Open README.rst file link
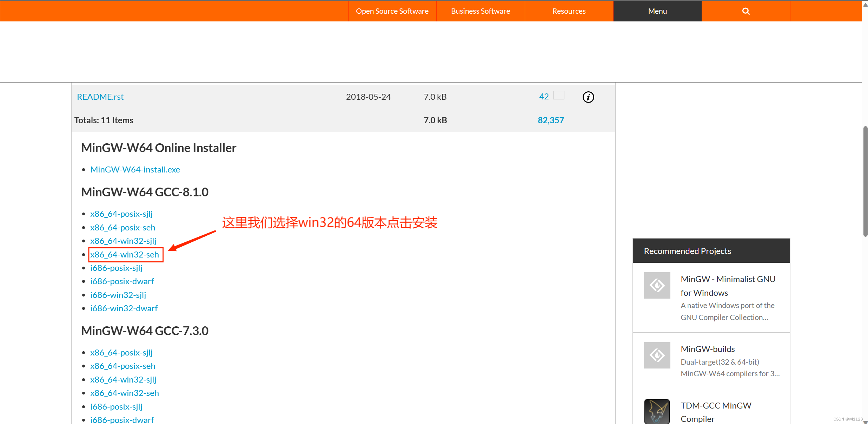The image size is (868, 424). pos(100,97)
